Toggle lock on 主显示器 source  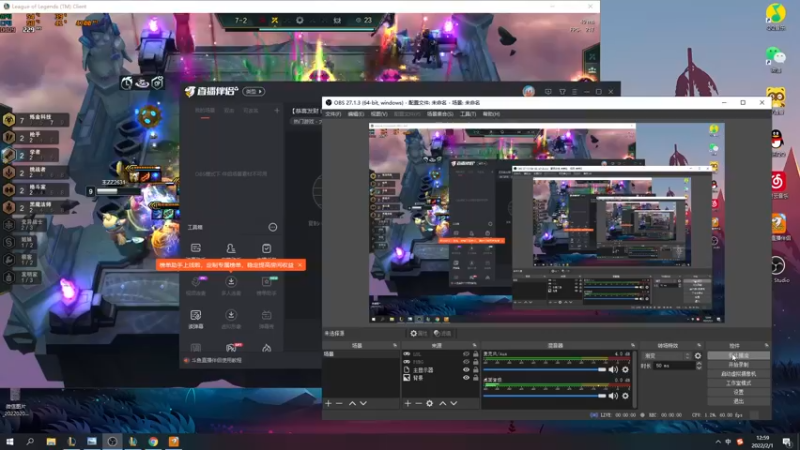click(x=476, y=370)
